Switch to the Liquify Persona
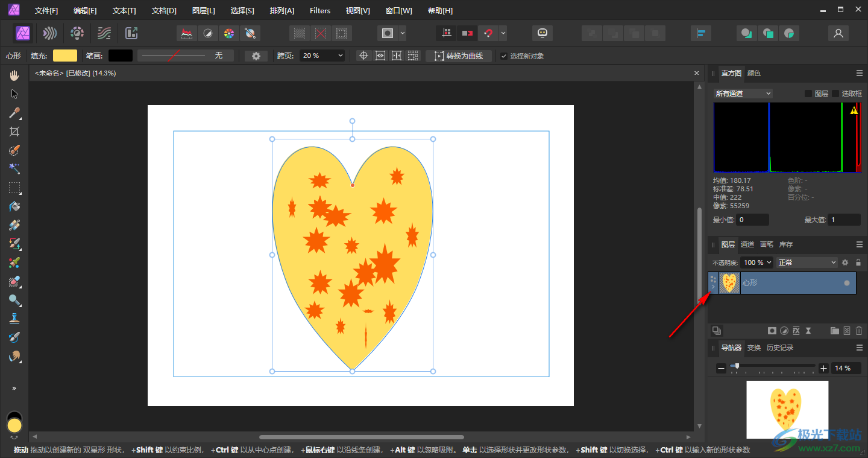This screenshot has width=868, height=458. pyautogui.click(x=50, y=33)
